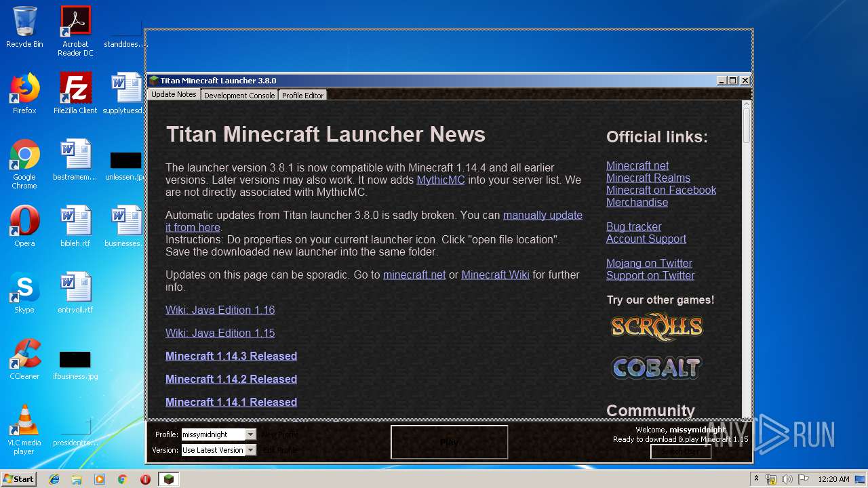
Task: Launch Google Chrome from the desktop
Action: tap(24, 164)
